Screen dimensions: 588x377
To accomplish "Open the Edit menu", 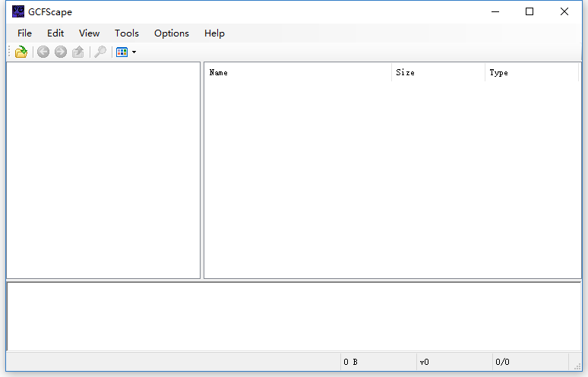I will [x=55, y=33].
